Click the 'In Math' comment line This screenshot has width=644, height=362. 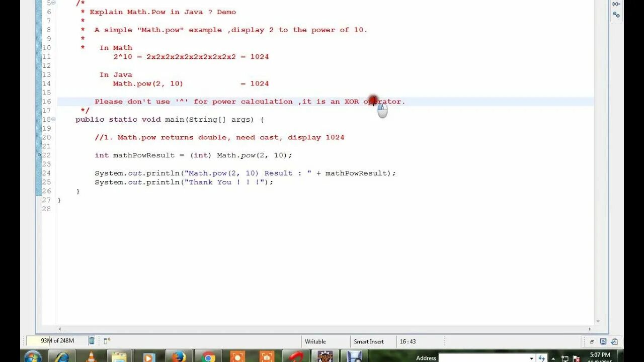(x=116, y=48)
